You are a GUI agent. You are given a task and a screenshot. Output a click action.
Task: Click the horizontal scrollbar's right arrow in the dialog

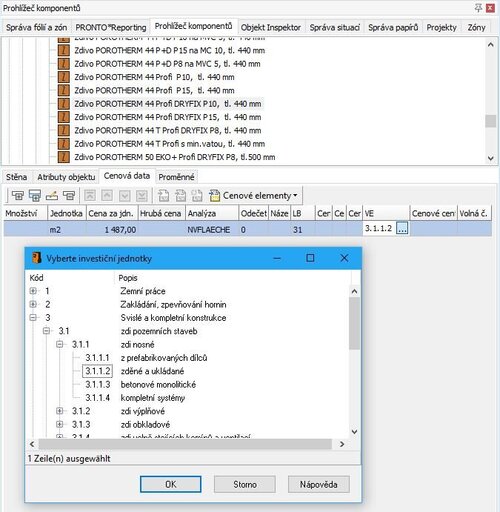[x=342, y=444]
